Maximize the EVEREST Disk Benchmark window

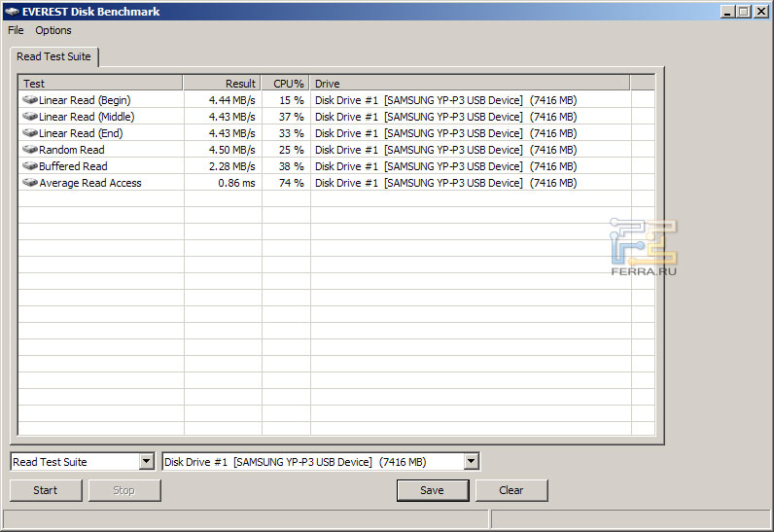[744, 12]
